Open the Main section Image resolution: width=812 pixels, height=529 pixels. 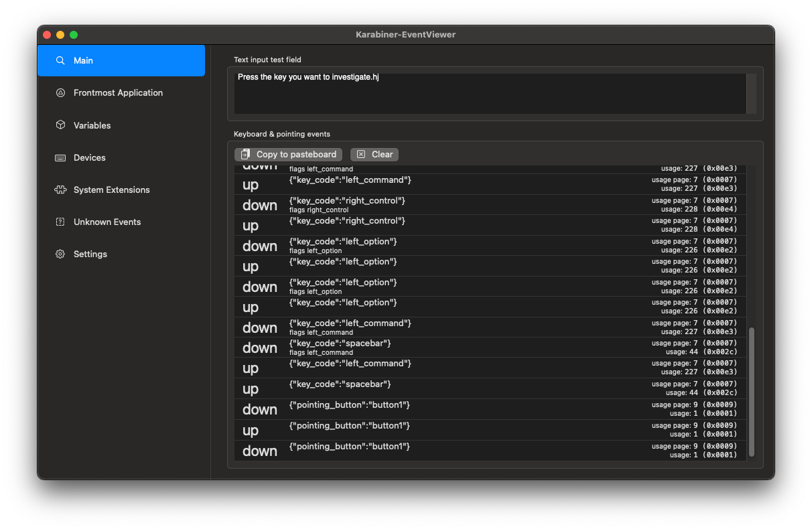pos(121,60)
